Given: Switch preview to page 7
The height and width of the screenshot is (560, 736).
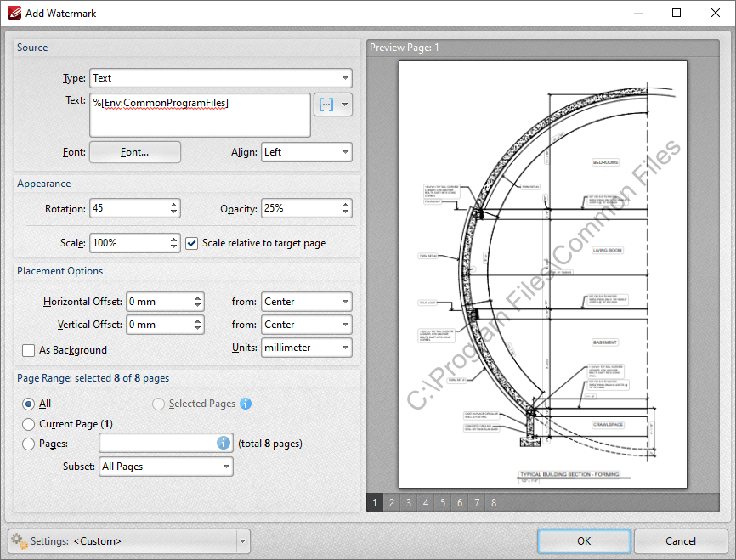Looking at the screenshot, I should coord(477,503).
